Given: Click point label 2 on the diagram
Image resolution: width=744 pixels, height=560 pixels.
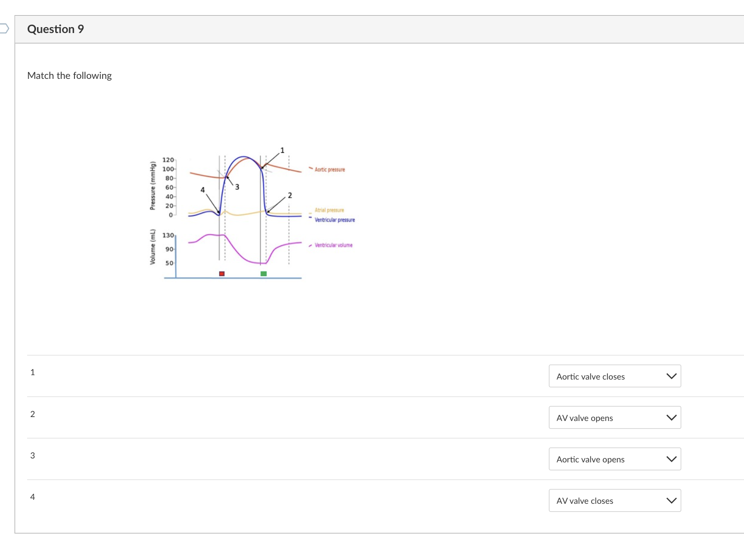Looking at the screenshot, I should click(x=290, y=195).
